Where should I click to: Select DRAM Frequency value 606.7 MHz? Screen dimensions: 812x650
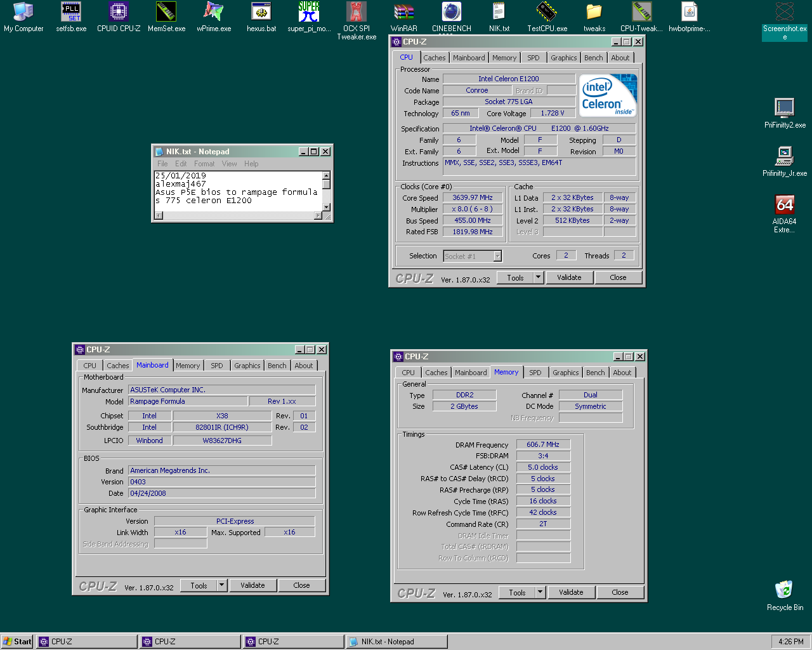pyautogui.click(x=543, y=444)
